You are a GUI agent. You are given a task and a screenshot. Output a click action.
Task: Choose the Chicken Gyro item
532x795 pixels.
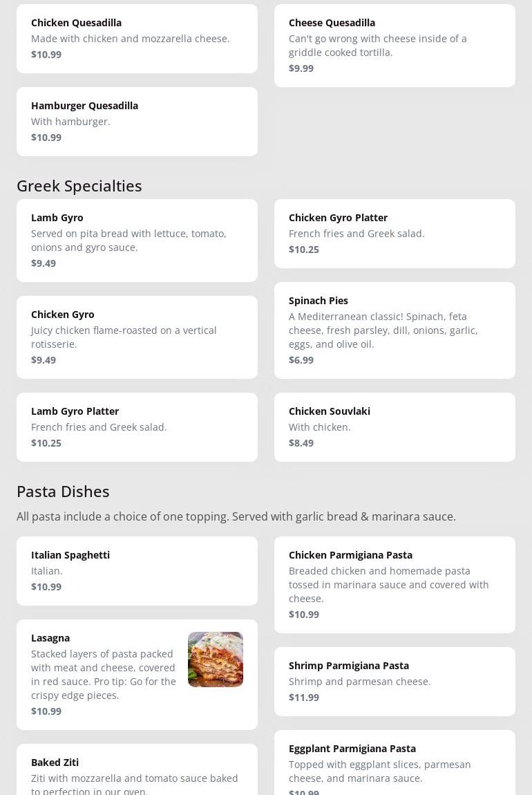click(137, 337)
